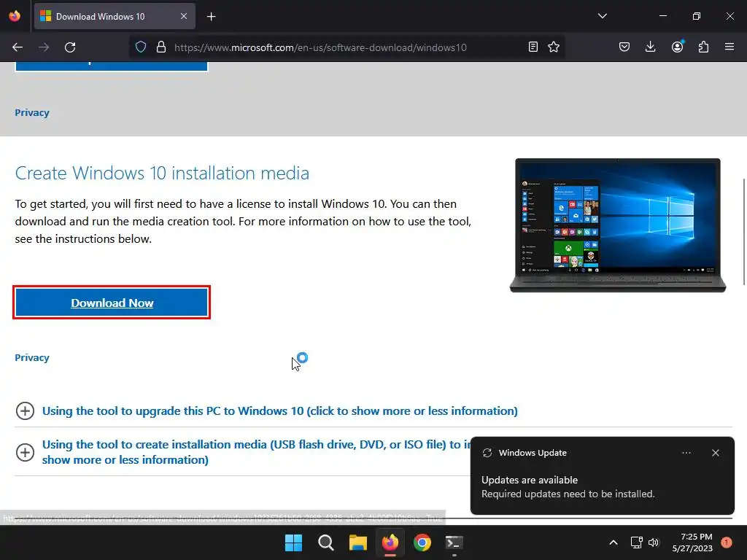747x560 pixels.
Task: Click the volume speaker tray icon
Action: click(654, 542)
